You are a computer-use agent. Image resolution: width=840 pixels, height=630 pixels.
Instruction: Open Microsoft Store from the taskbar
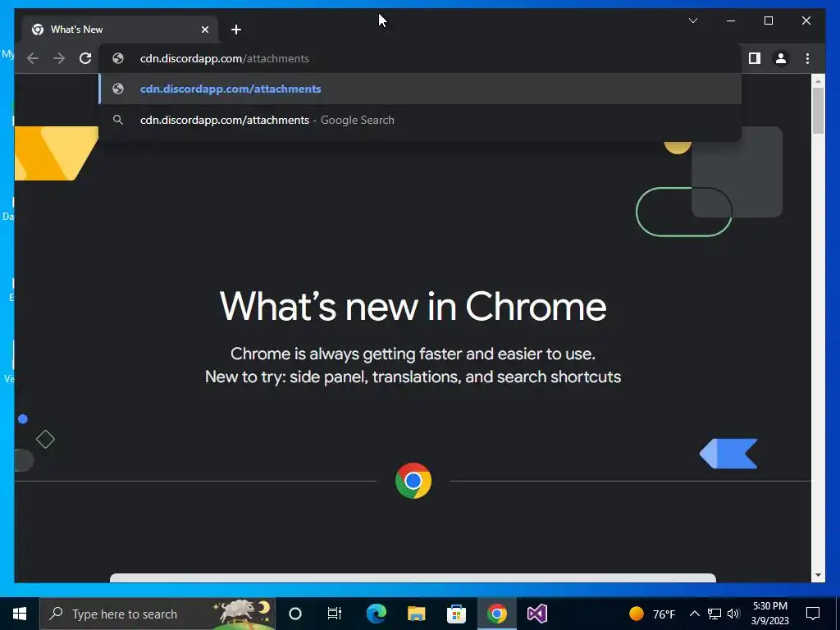456,614
